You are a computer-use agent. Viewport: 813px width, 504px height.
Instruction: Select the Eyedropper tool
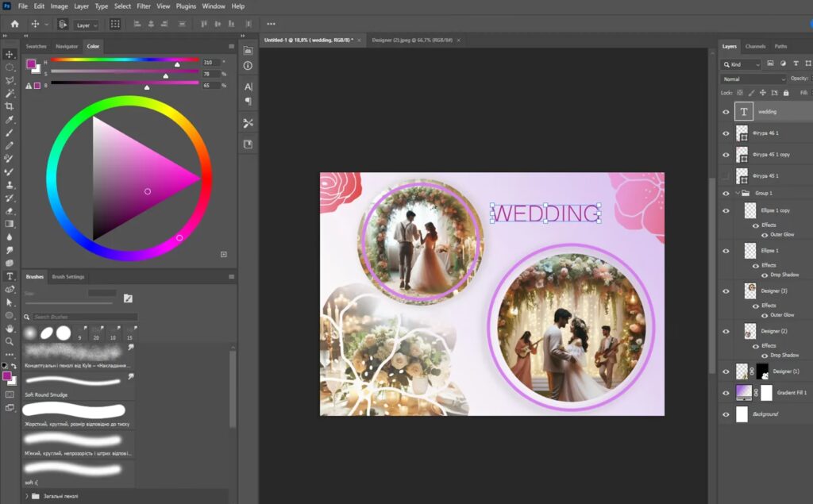10,120
